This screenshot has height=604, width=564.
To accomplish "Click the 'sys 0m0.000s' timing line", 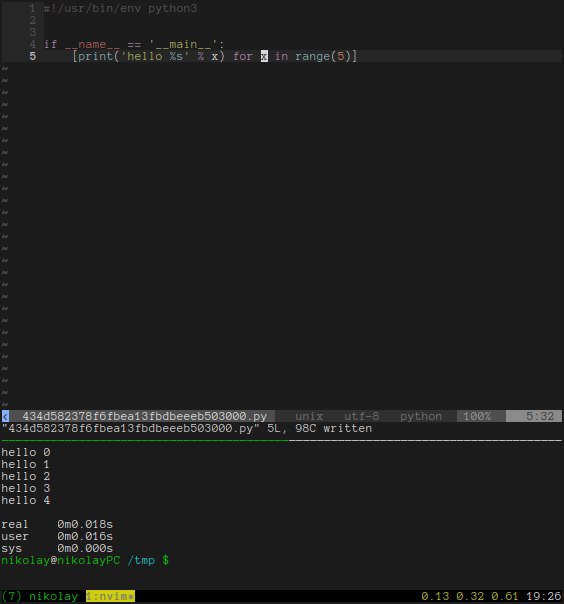I will click(57, 548).
